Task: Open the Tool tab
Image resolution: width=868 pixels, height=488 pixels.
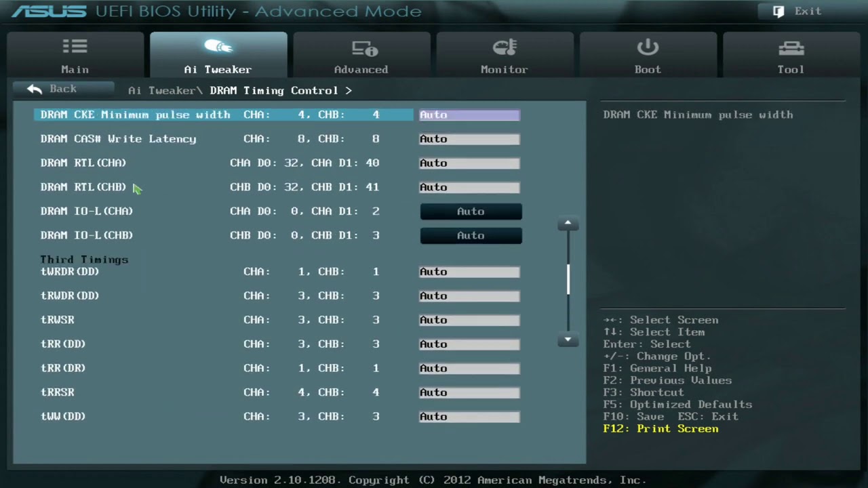Action: (791, 54)
